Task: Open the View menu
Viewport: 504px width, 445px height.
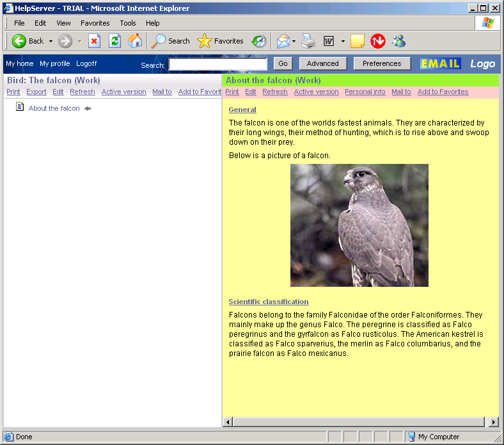Action: click(x=63, y=23)
